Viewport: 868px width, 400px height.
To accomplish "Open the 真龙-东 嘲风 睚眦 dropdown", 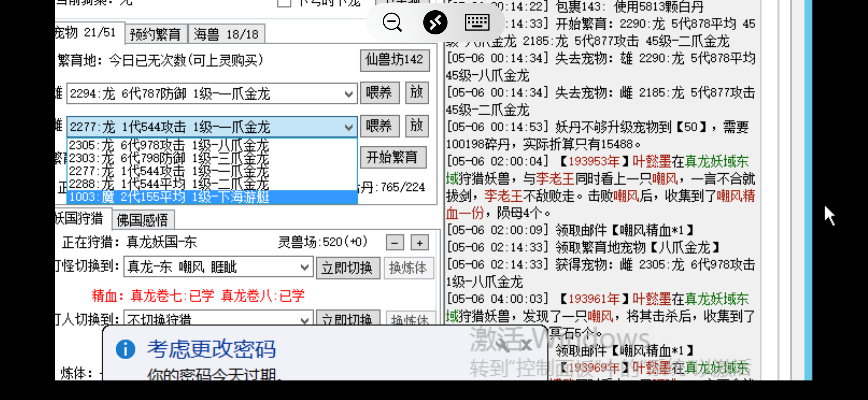I will tap(304, 267).
